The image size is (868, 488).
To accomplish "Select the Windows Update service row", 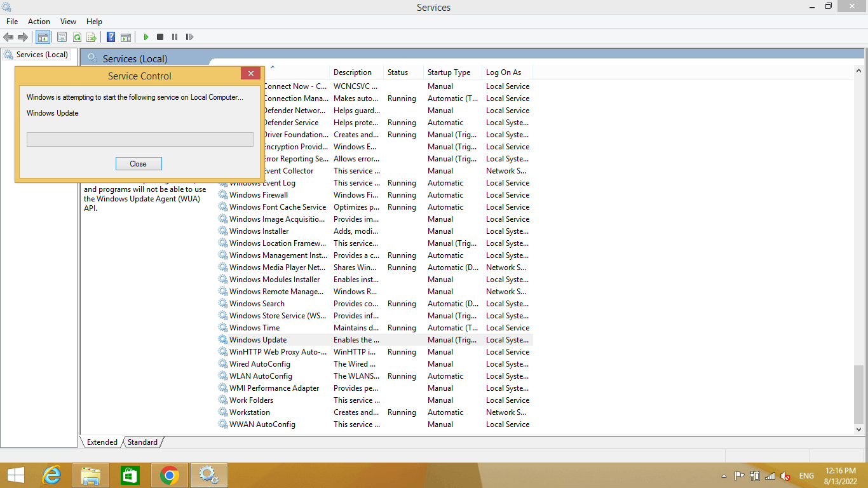I will (375, 340).
